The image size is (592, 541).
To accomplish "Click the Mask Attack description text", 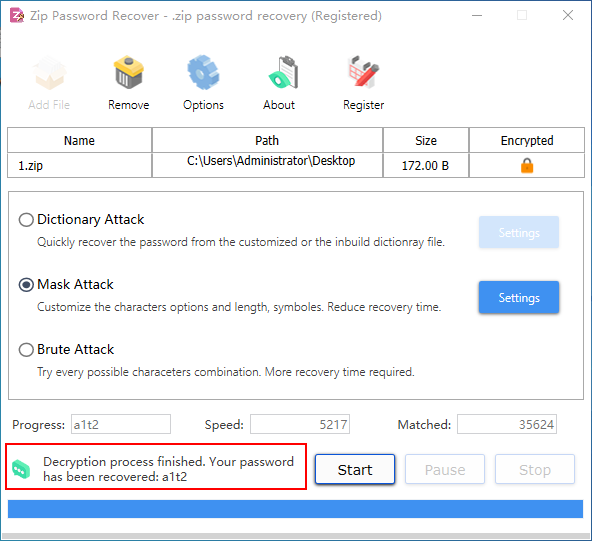I will (239, 307).
